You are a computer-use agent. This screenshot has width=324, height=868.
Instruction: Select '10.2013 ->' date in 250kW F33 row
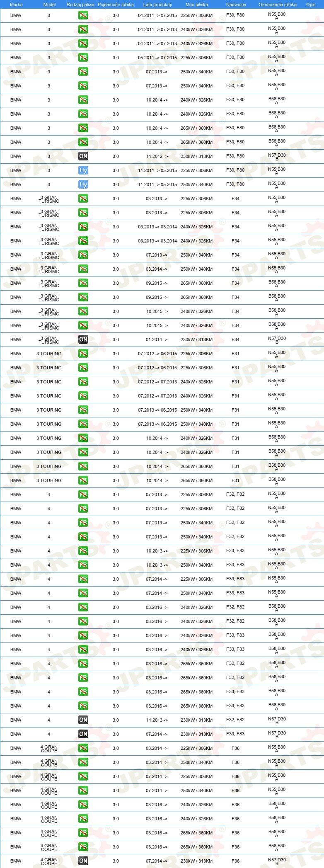coord(157,565)
